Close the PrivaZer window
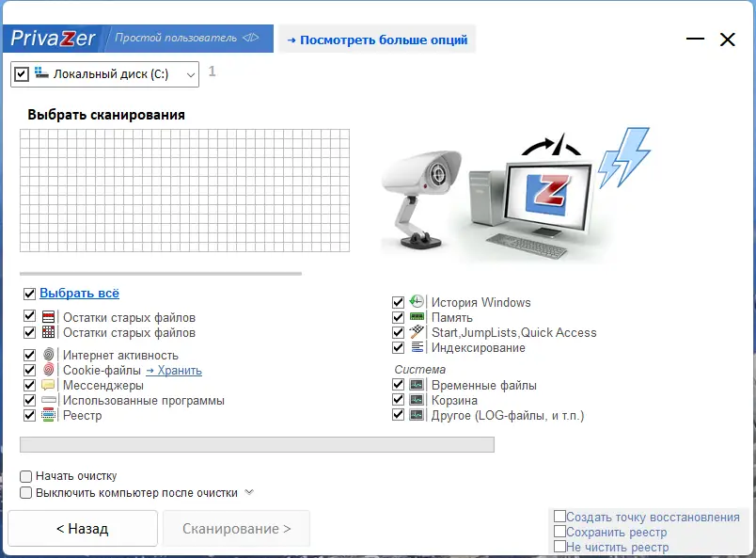 pos(727,40)
